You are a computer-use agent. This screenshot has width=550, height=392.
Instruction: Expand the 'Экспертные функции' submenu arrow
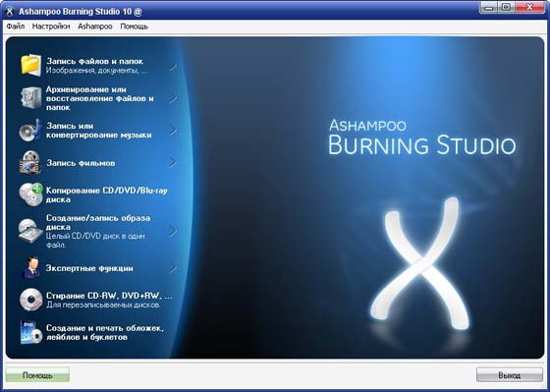(173, 269)
